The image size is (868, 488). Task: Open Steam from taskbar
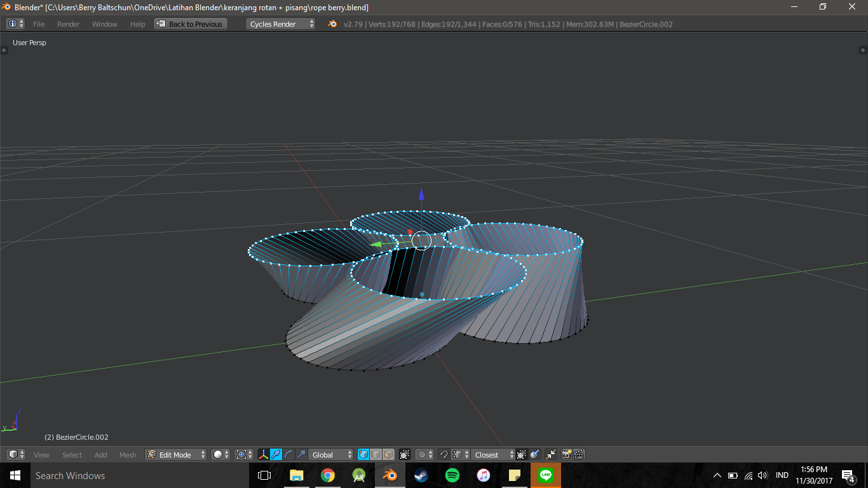click(x=421, y=475)
